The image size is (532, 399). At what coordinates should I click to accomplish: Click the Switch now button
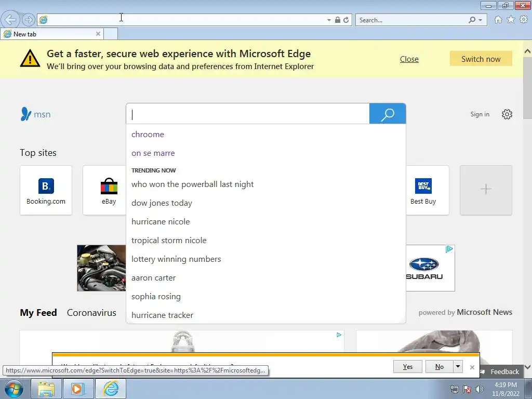[x=481, y=59]
